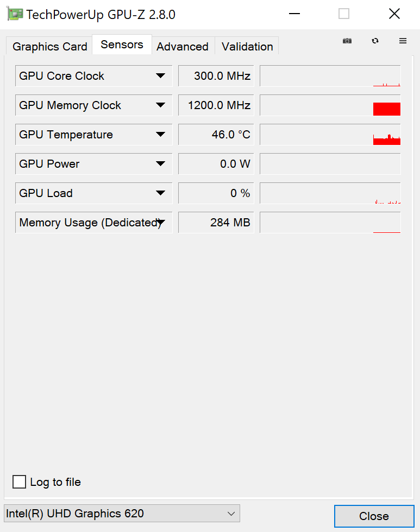The height and width of the screenshot is (532, 420).
Task: Open Memory Usage (Dedicated) dropdown
Action: tap(161, 223)
